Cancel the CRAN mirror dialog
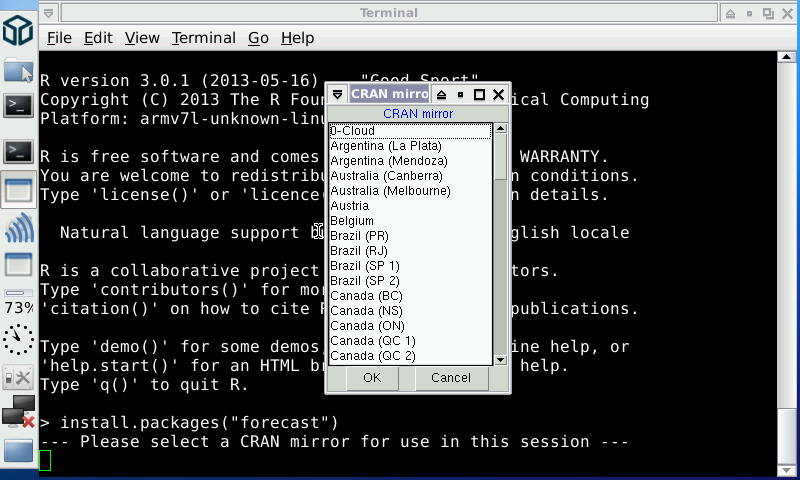The image size is (800, 480). pos(451,378)
